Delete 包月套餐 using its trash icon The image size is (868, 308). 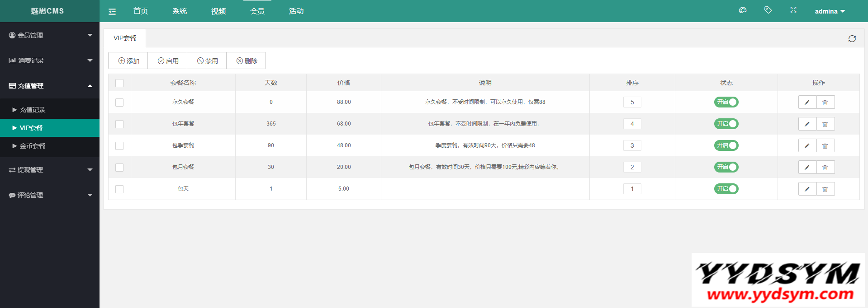tap(825, 168)
